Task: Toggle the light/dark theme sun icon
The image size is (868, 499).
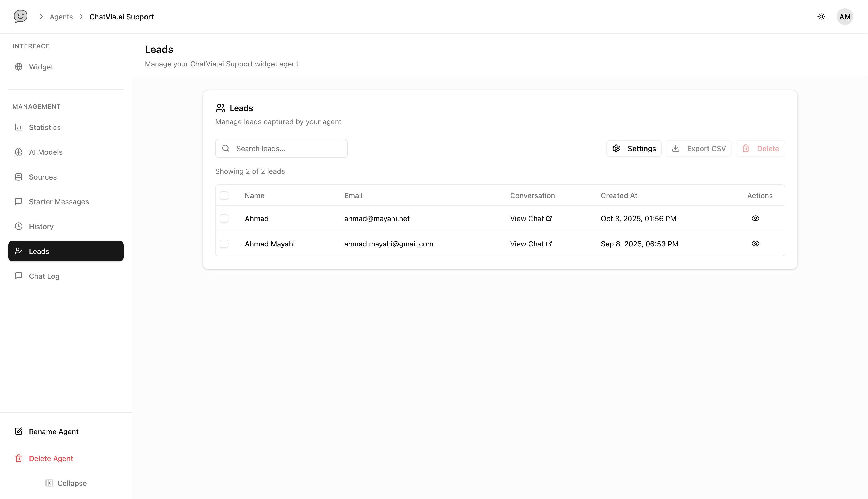Action: click(x=821, y=17)
